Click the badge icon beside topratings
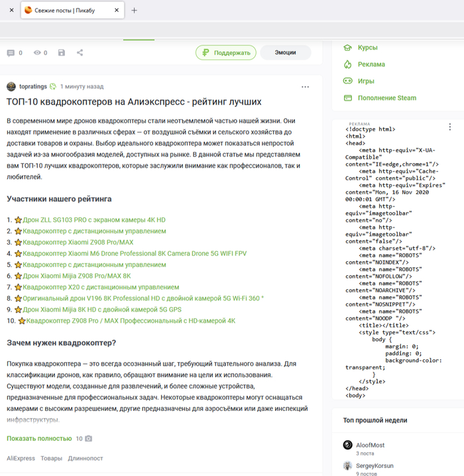464x476 pixels. 53,87
